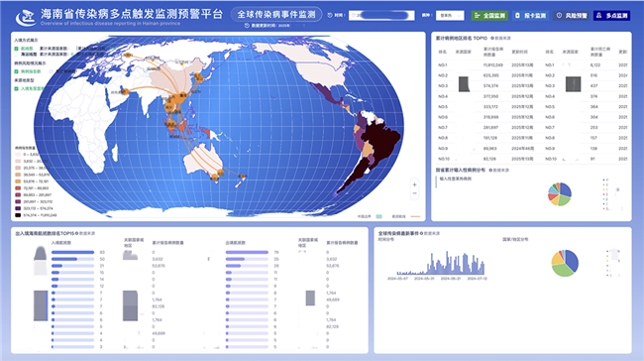644x361 pixels.
Task: Click the info icon beside 全球传染病最新事件
Action: (421, 233)
